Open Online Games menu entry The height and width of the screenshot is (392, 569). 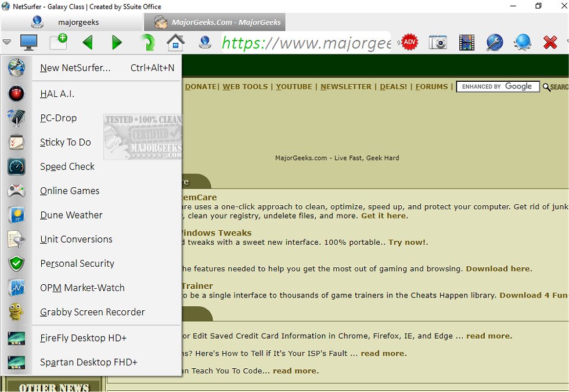(107, 191)
